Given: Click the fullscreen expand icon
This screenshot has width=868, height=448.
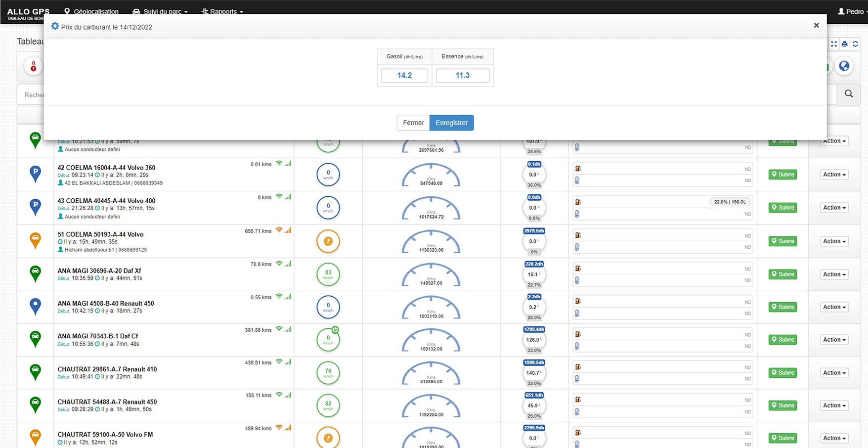Looking at the screenshot, I should (x=834, y=44).
